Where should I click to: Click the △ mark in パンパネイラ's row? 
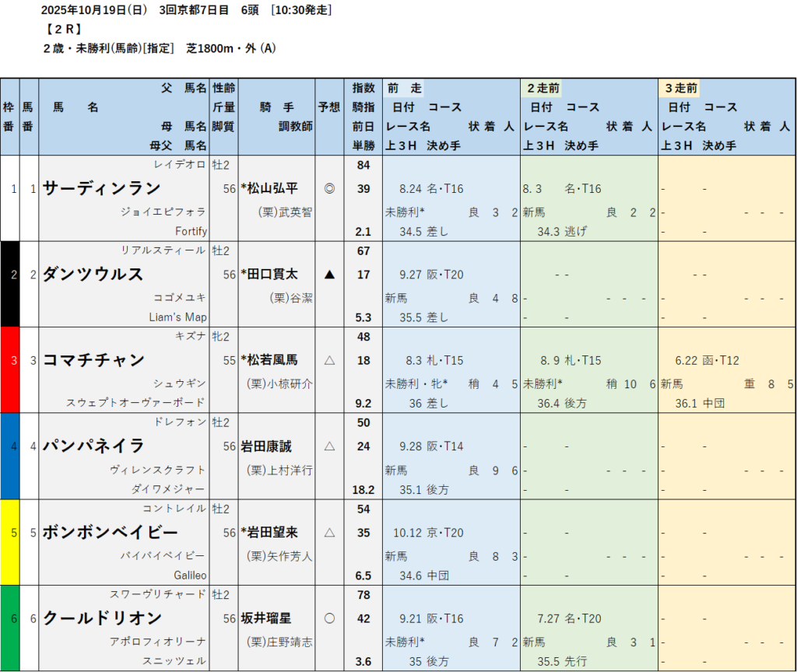(x=329, y=446)
